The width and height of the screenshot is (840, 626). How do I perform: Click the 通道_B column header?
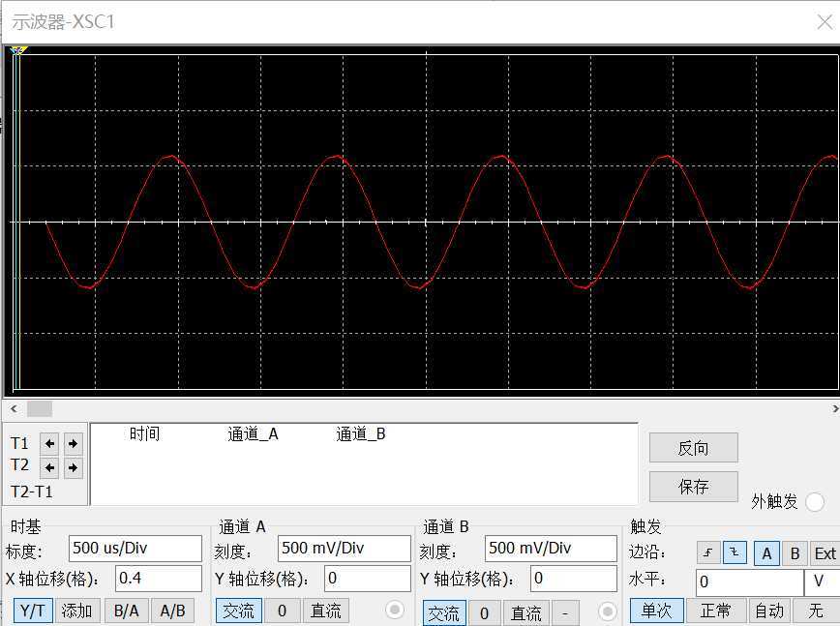coord(361,433)
